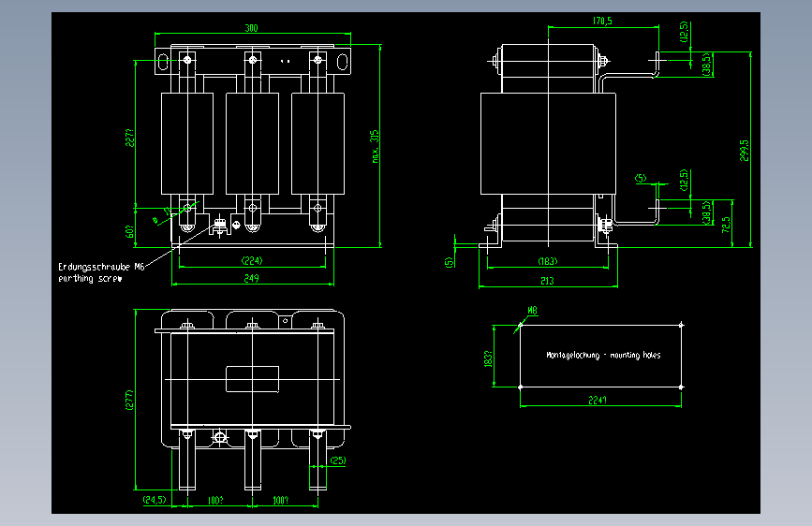812x526 pixels.
Task: Select the 60? dimension label
Action: tap(129, 231)
